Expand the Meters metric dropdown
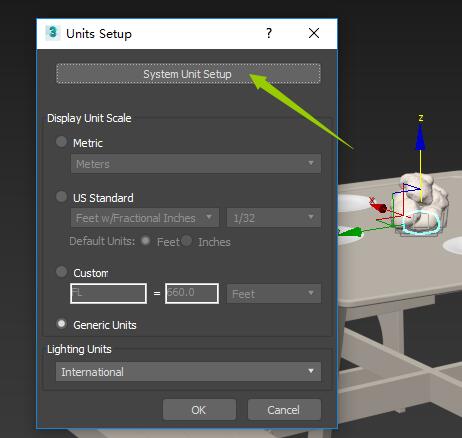The height and width of the screenshot is (438, 462). coord(196,164)
